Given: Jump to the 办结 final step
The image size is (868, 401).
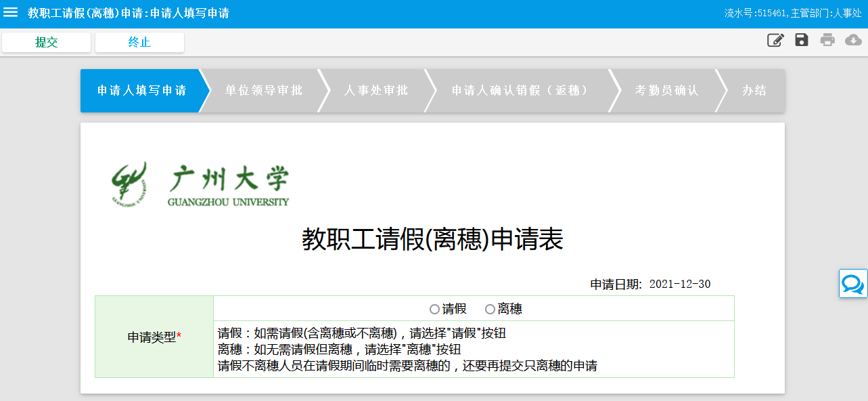Looking at the screenshot, I should tap(754, 91).
